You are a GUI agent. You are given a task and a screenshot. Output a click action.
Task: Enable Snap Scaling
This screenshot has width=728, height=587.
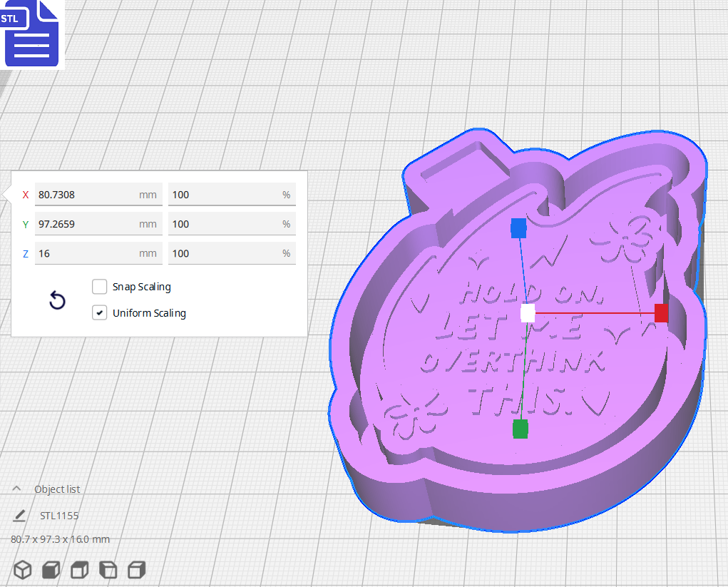tap(99, 287)
